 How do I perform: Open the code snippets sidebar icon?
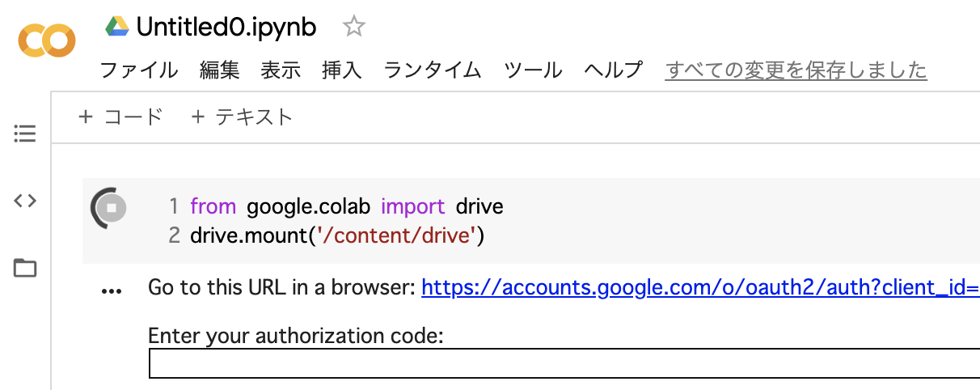tap(25, 201)
